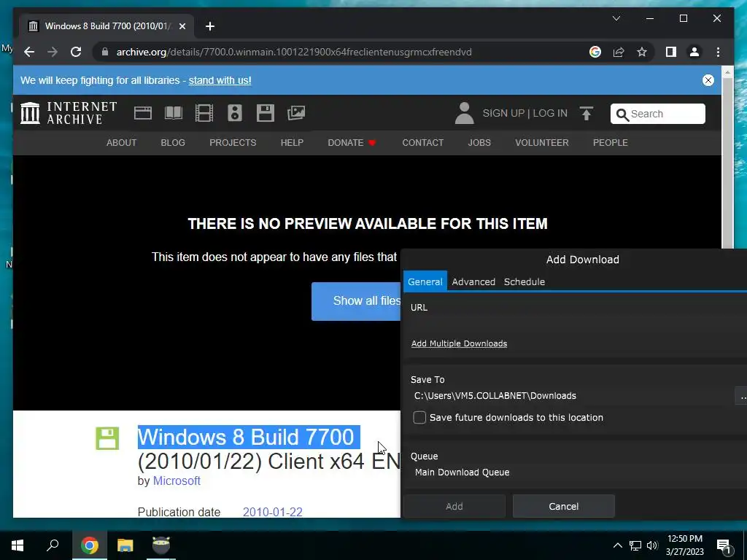747x560 pixels.
Task: Open the Main Download Queue dropdown
Action: [x=578, y=472]
